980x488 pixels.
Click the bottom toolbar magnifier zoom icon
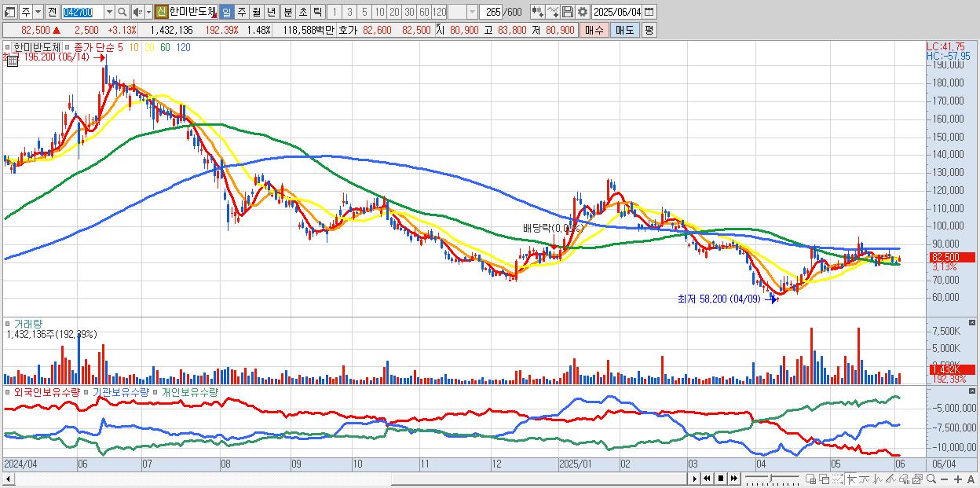931,479
